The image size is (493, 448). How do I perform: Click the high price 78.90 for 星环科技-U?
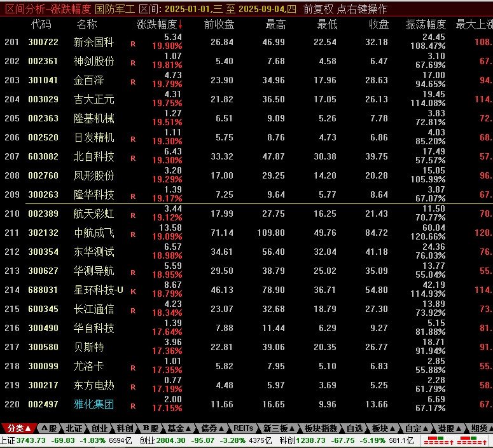pos(274,290)
